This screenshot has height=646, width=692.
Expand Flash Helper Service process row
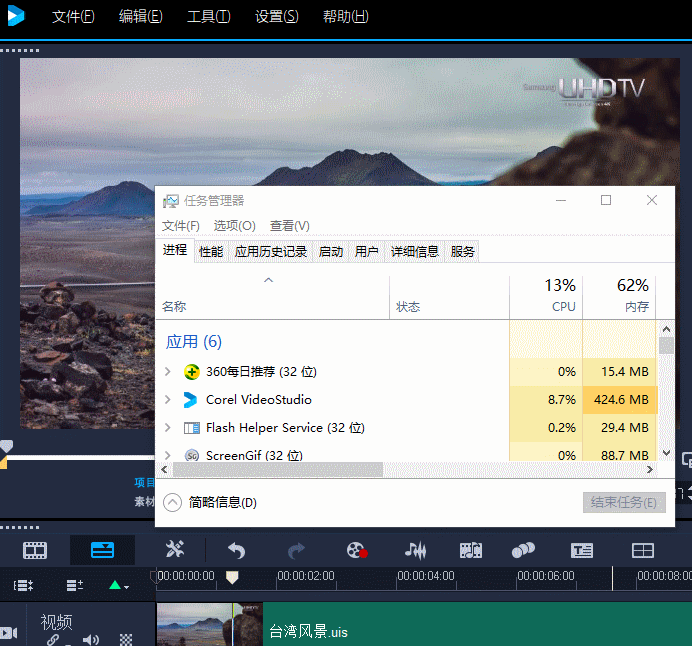tap(168, 428)
